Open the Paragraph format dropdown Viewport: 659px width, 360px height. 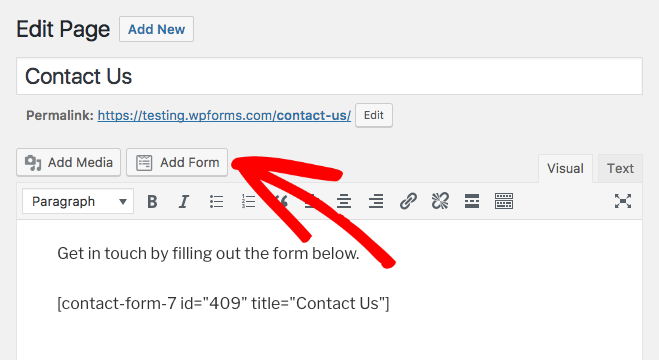pos(78,202)
